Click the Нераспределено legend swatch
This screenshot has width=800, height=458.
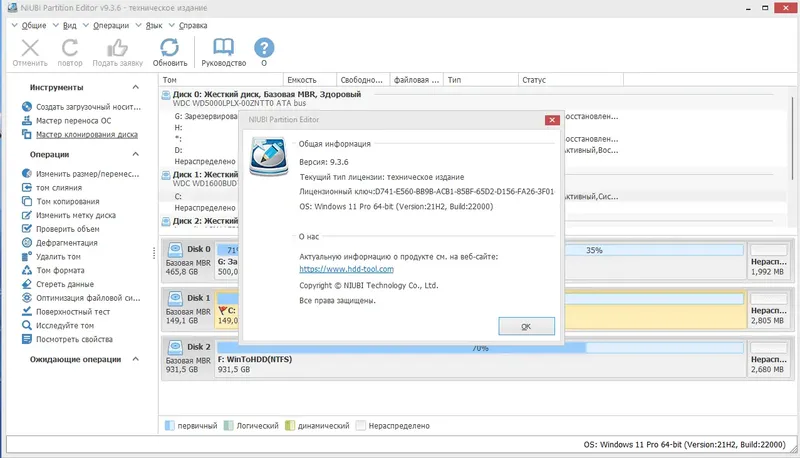(360, 425)
